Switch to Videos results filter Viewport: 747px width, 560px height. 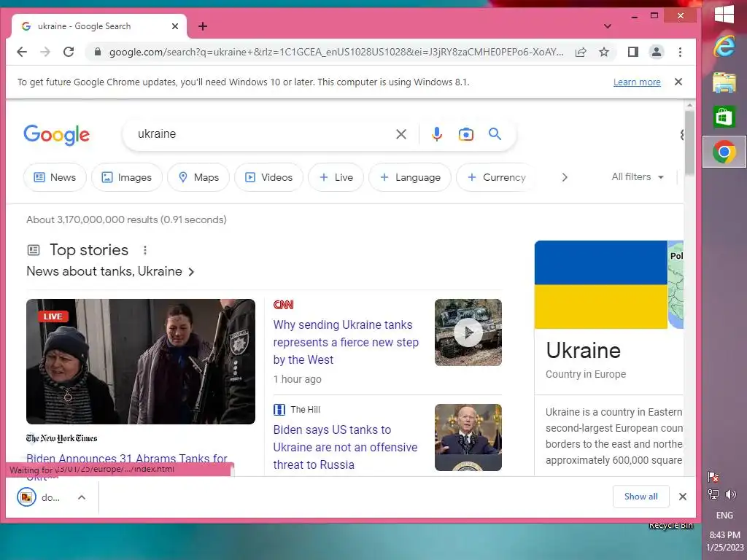coord(268,177)
